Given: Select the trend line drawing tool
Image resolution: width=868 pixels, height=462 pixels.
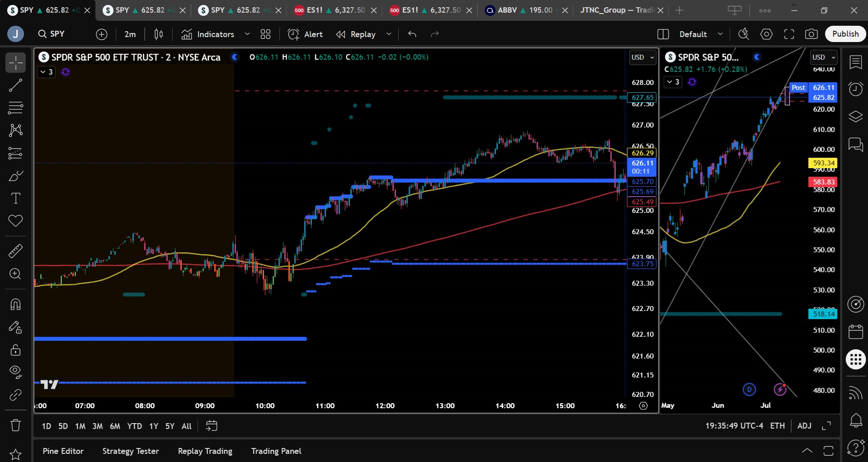Looking at the screenshot, I should tap(15, 85).
